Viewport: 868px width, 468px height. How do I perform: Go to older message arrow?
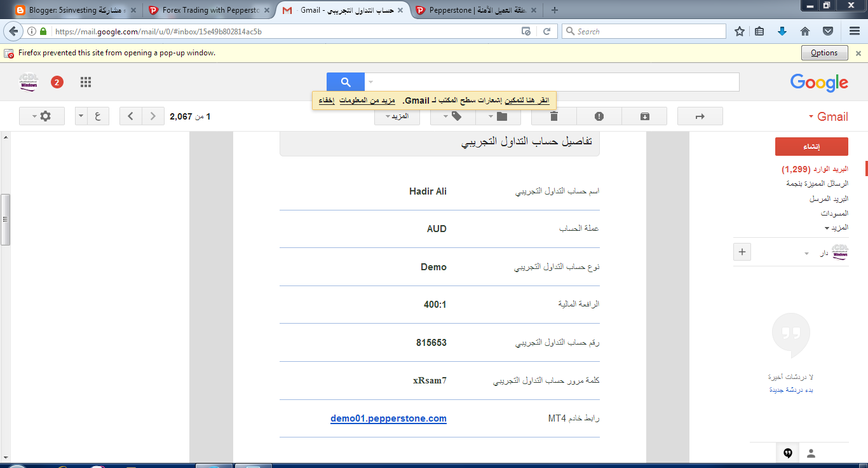pos(153,116)
